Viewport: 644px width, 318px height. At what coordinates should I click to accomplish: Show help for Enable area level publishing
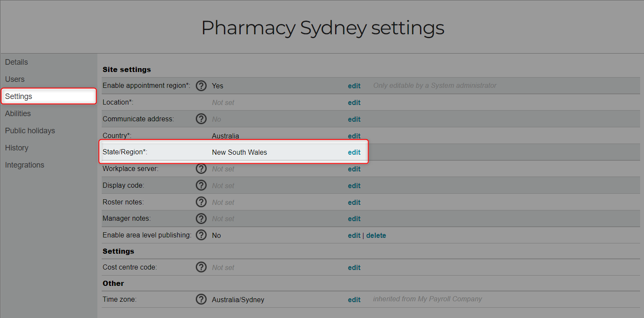coord(201,235)
